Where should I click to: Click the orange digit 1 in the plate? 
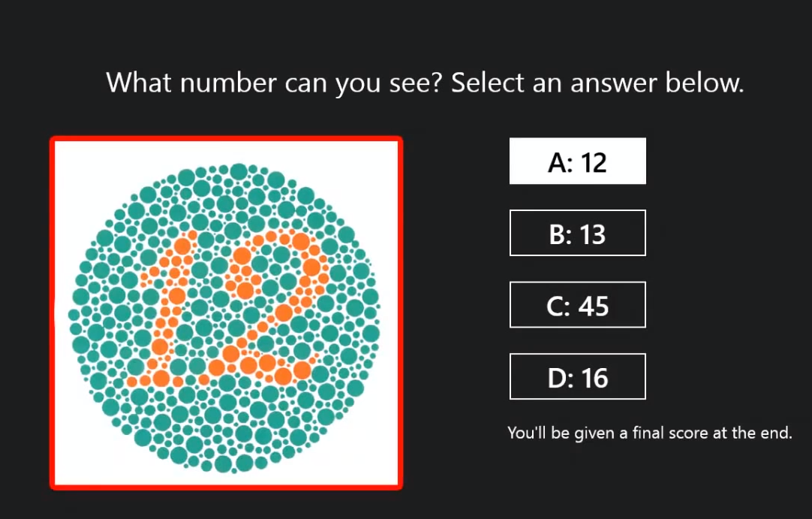[x=166, y=311]
